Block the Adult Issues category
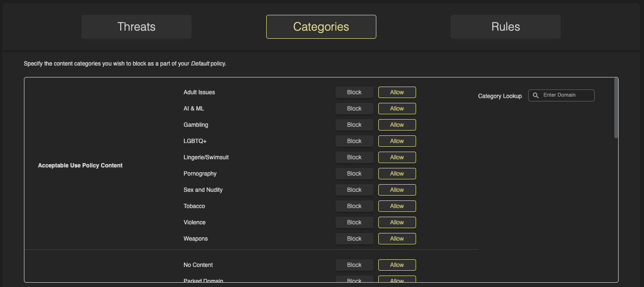Viewport: 644px width, 287px height. coord(354,92)
